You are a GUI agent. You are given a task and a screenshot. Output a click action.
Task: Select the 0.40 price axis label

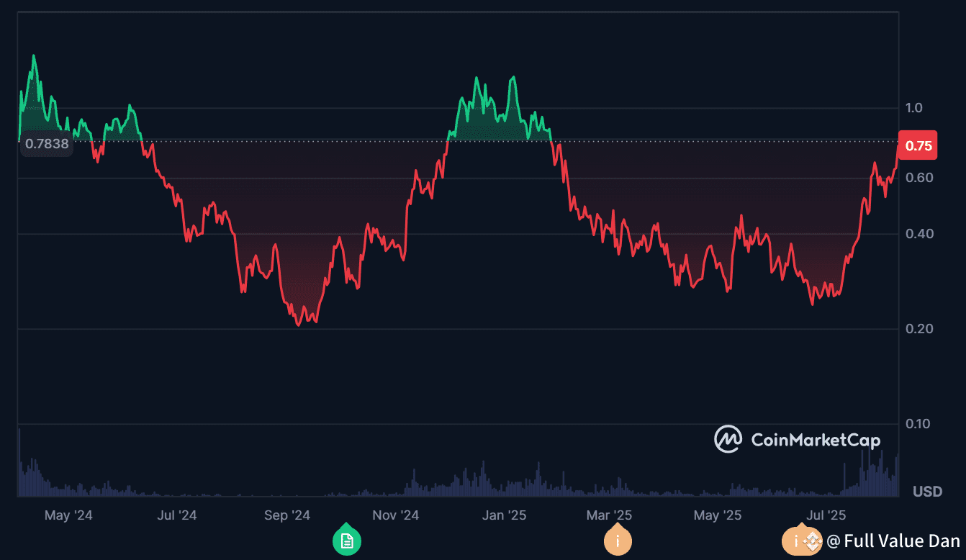[x=919, y=234]
